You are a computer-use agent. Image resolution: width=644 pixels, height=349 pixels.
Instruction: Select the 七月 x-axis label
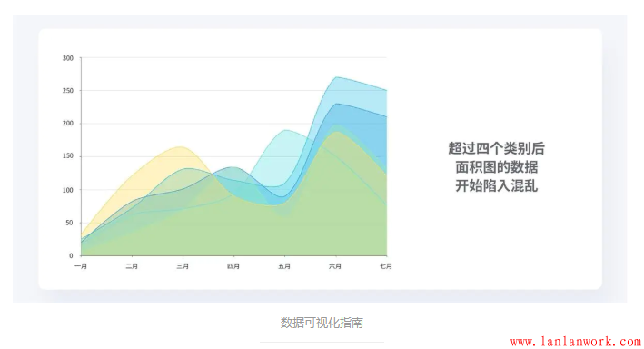pos(386,266)
